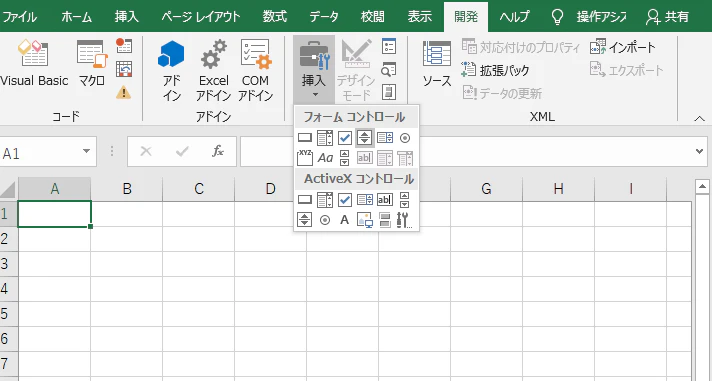Select ActiveX image control icon

[x=365, y=220]
